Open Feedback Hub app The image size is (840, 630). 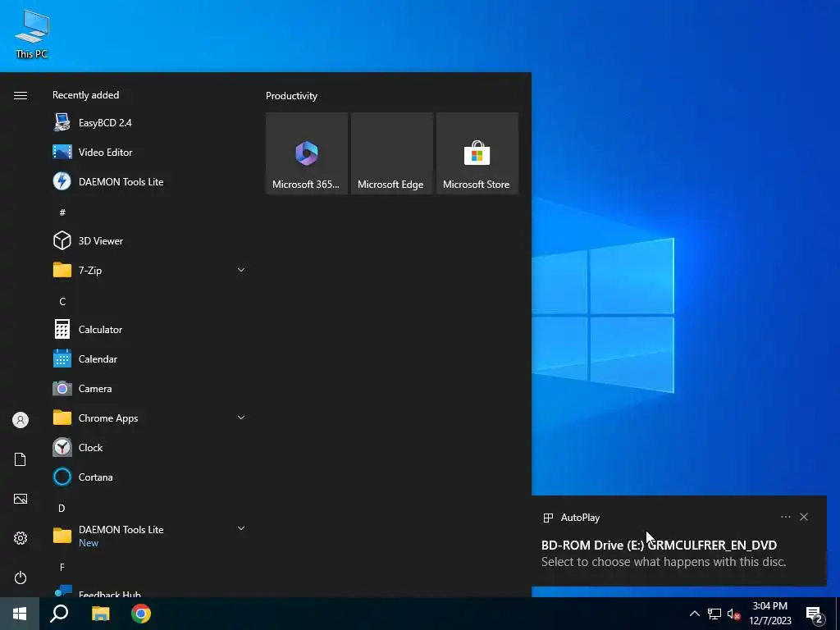(149, 591)
